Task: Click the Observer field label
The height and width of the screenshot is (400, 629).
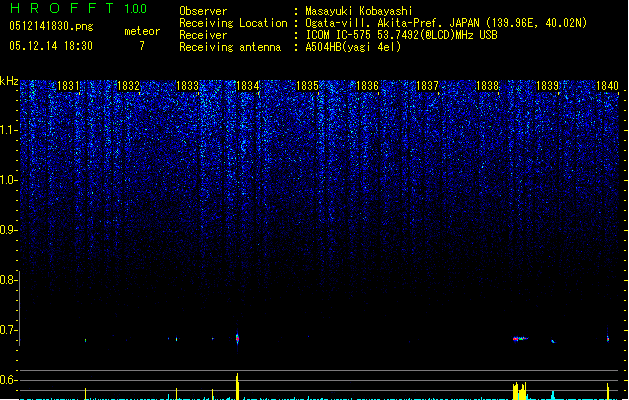Action: [x=203, y=11]
